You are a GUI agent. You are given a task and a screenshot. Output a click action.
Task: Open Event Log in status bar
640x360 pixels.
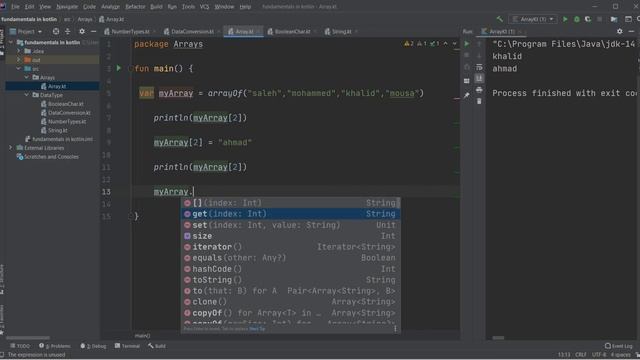[618, 346]
